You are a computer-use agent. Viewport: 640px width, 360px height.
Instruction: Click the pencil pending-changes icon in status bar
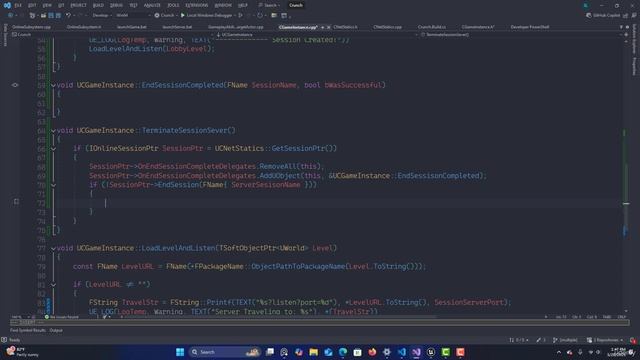coord(541,340)
